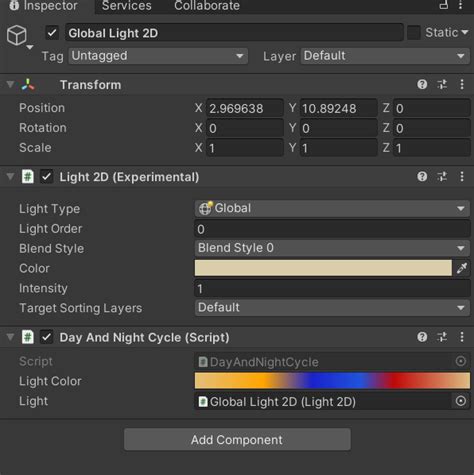Click Light field object picker circle
Image resolution: width=474 pixels, height=475 pixels.
[461, 401]
